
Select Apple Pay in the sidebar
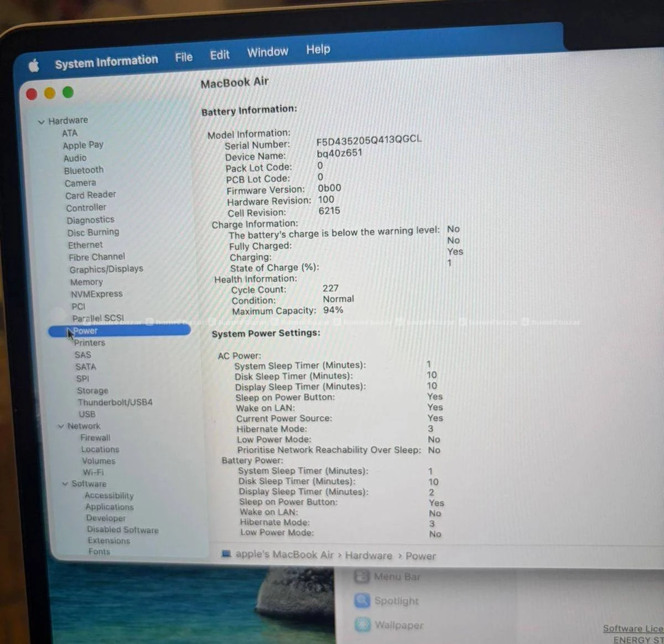tap(83, 145)
